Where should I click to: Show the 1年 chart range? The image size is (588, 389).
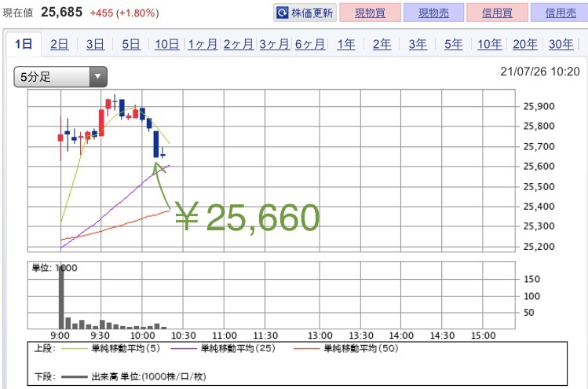(345, 44)
